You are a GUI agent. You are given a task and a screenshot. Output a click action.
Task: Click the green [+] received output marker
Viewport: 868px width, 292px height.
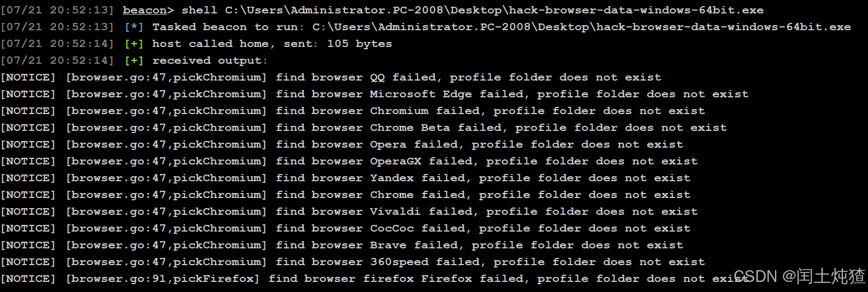[x=134, y=60]
